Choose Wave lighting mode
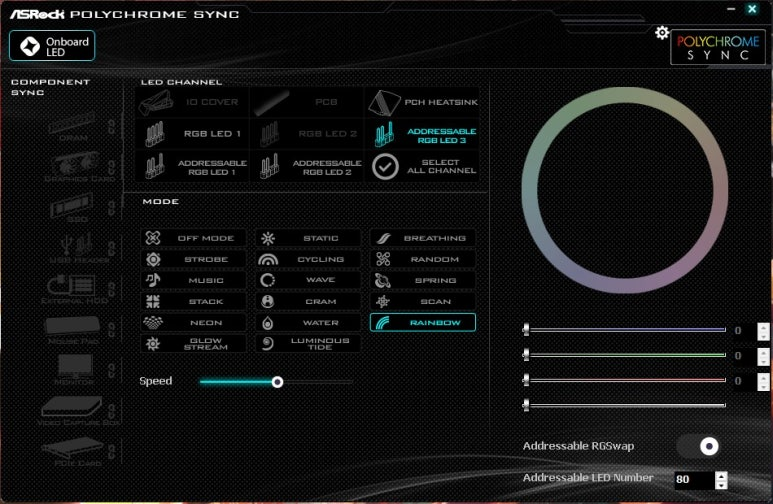This screenshot has width=773, height=504. 308,280
